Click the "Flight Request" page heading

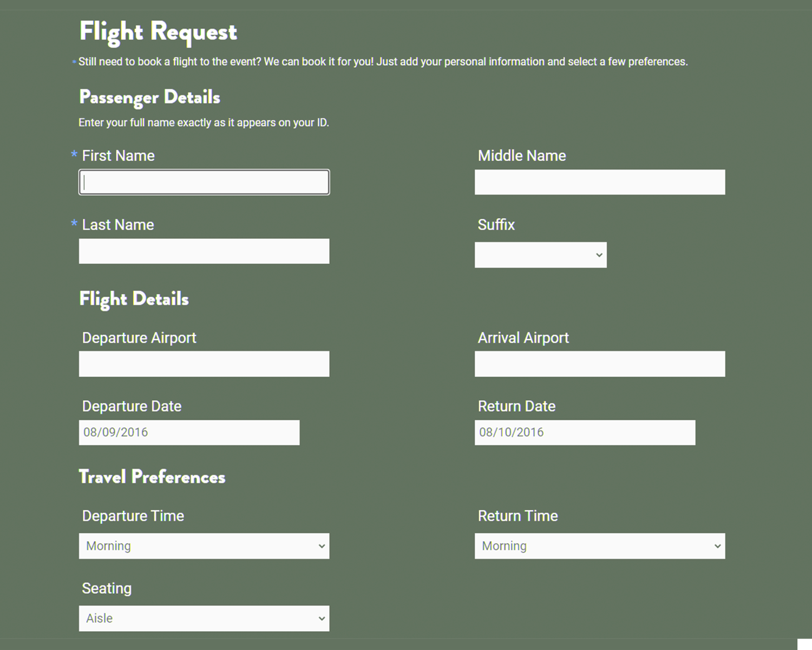click(x=158, y=31)
